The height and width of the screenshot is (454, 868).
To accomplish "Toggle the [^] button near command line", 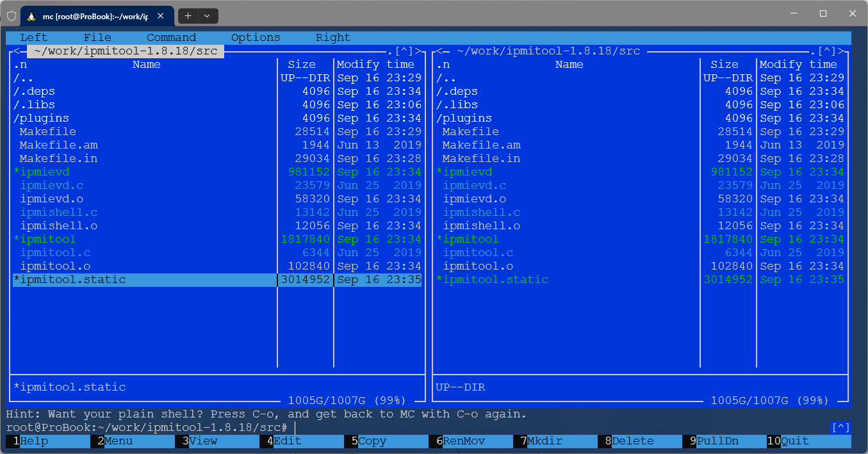I will 840,428.
